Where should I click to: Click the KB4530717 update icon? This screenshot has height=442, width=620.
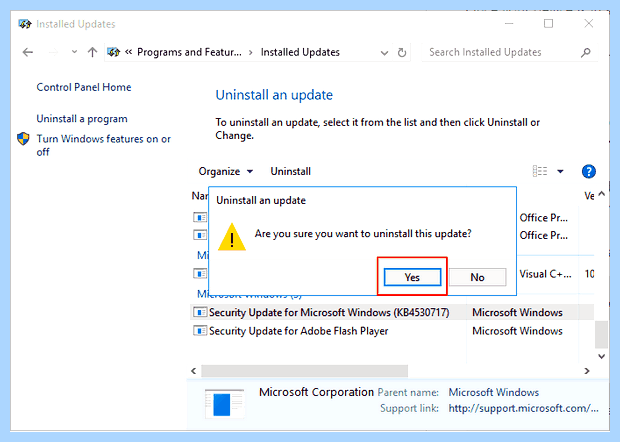click(200, 312)
